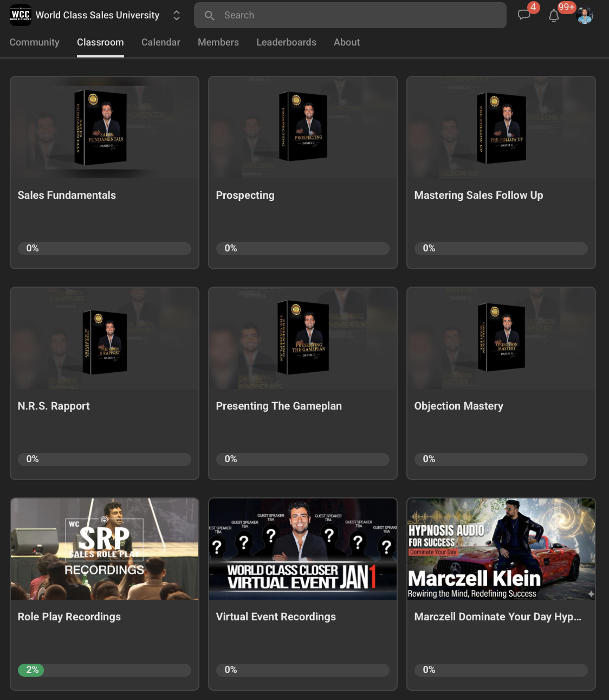
Task: Click the N.R.S. Rapport course title
Action: (x=54, y=406)
